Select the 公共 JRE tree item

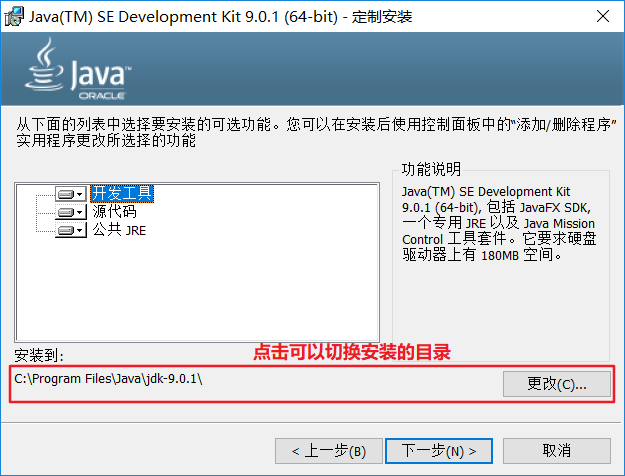[119, 230]
